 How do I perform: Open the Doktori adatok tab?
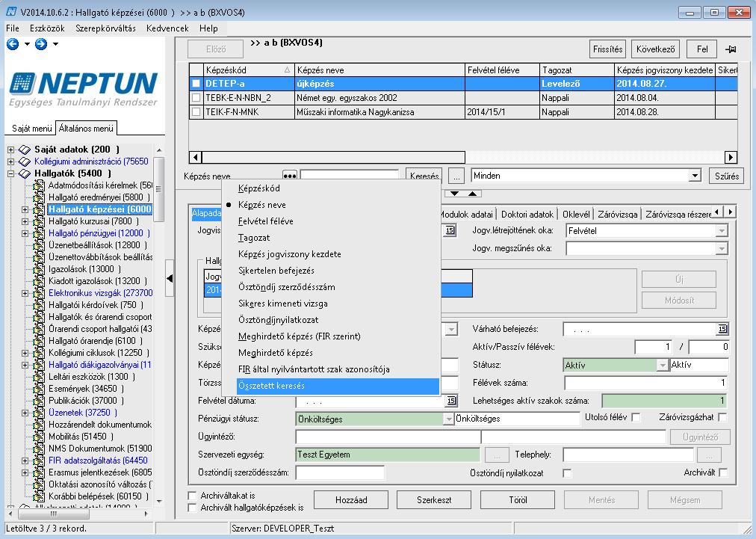pyautogui.click(x=527, y=215)
